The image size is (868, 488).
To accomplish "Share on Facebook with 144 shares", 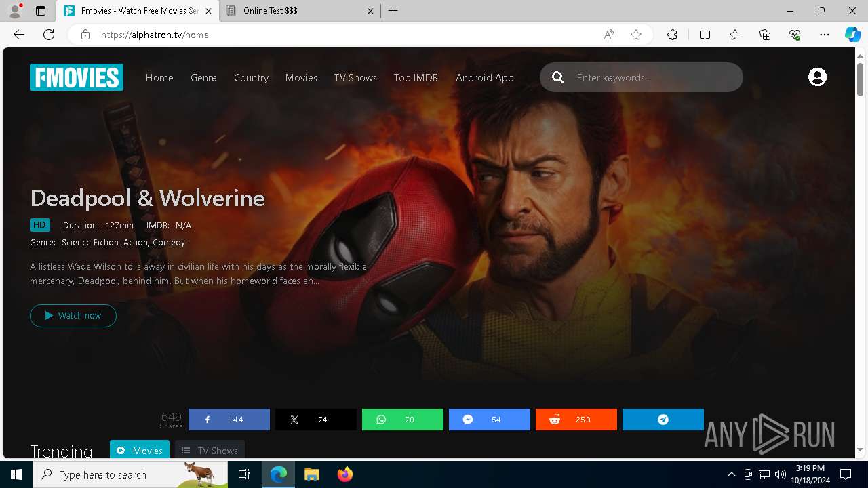I will tap(229, 420).
